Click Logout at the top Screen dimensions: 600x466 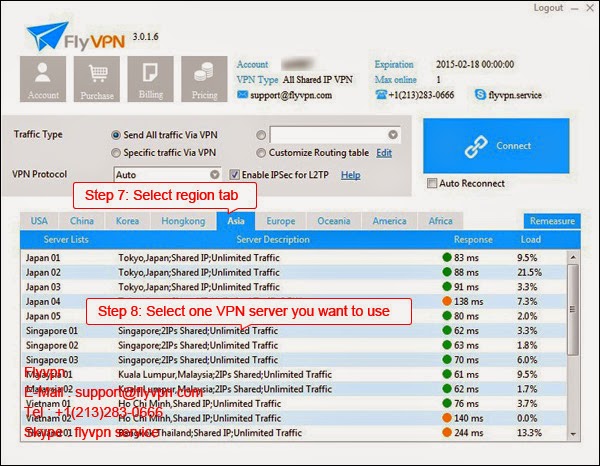[548, 8]
